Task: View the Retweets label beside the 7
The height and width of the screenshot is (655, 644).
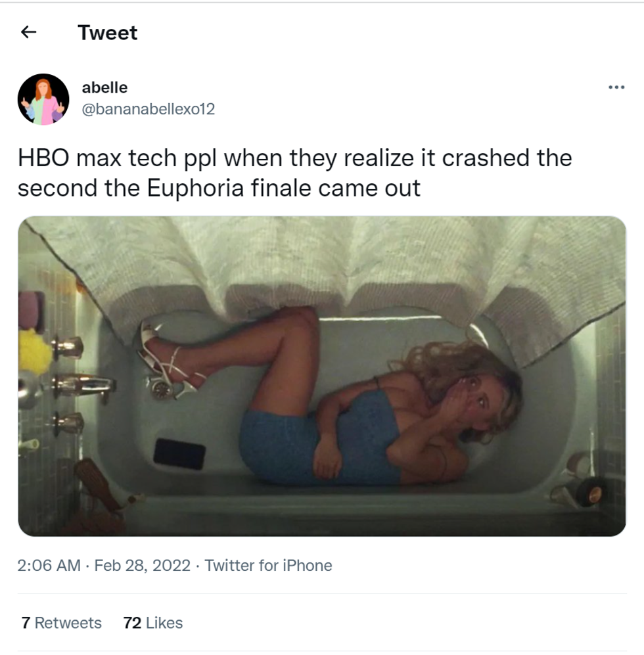Action: pos(68,623)
